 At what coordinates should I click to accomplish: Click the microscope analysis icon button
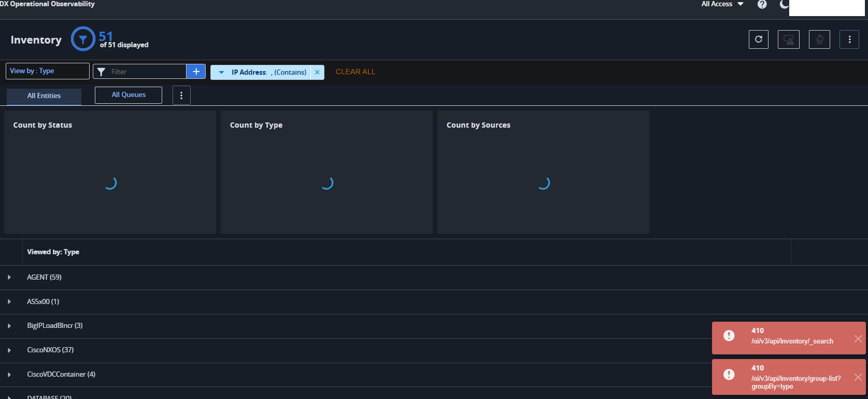819,39
